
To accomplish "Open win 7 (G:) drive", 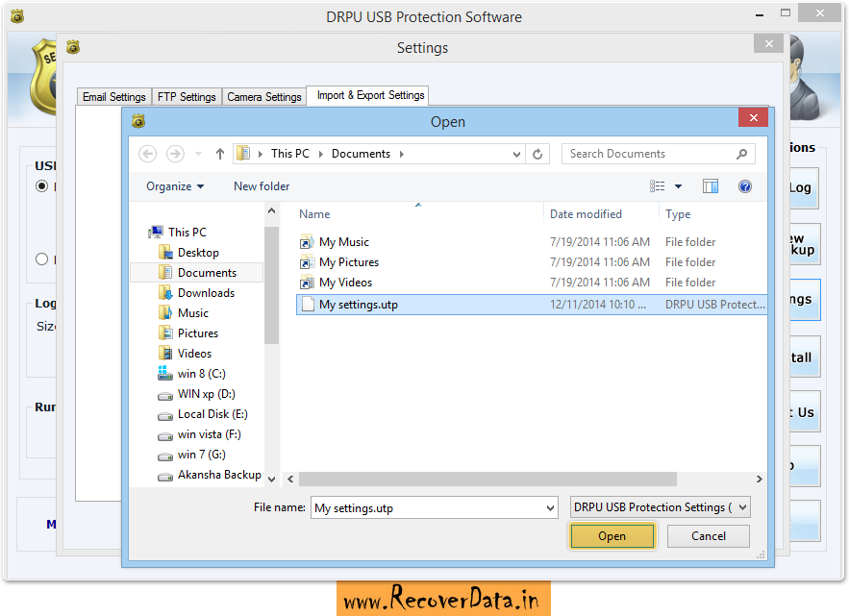I will [191, 455].
